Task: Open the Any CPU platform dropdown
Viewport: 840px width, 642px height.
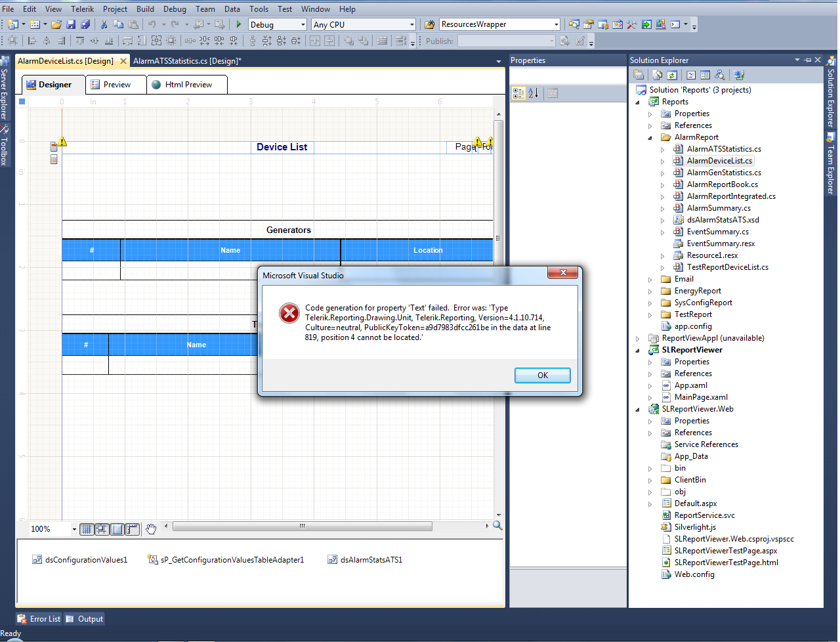Action: click(412, 25)
